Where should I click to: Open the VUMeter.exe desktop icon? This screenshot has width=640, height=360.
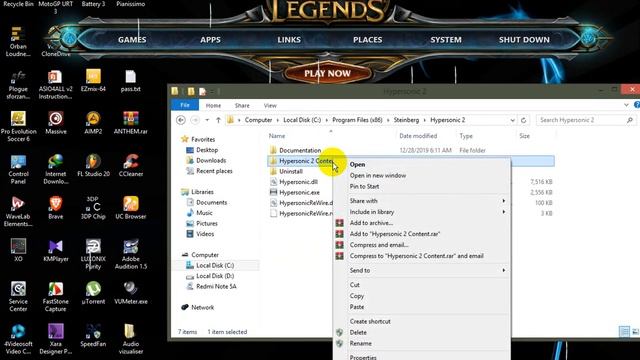point(131,293)
